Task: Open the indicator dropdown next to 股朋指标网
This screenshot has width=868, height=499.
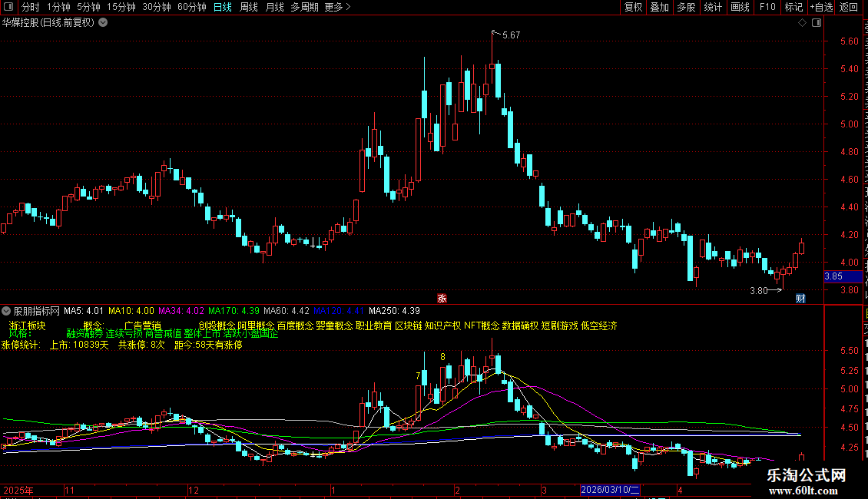Action: tap(6, 311)
